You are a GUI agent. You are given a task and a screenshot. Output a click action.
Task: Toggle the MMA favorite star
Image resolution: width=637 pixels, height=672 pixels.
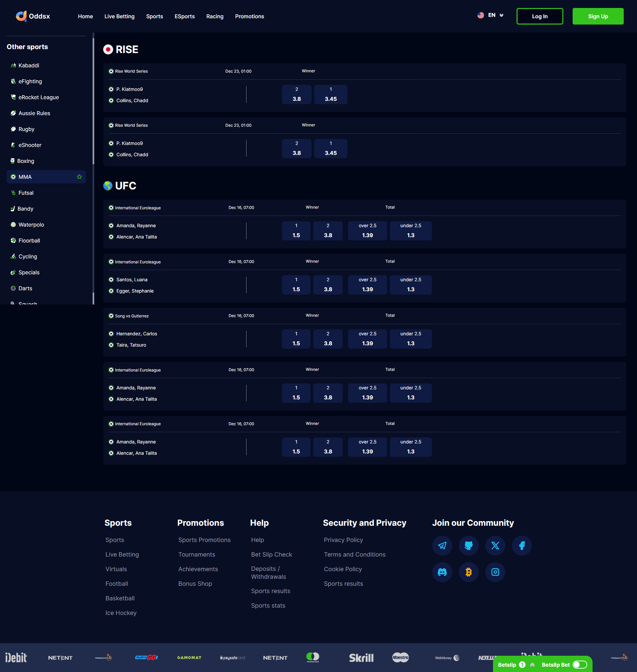point(79,177)
